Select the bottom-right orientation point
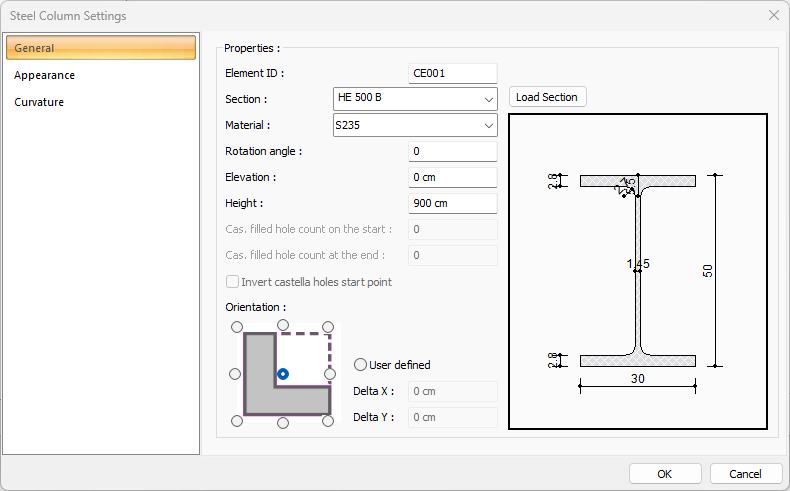 pyautogui.click(x=330, y=421)
